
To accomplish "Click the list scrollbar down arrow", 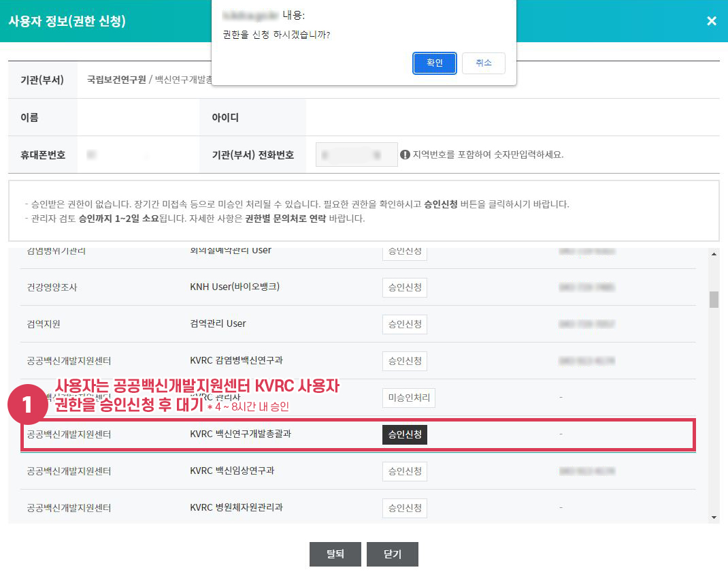I will tap(714, 517).
